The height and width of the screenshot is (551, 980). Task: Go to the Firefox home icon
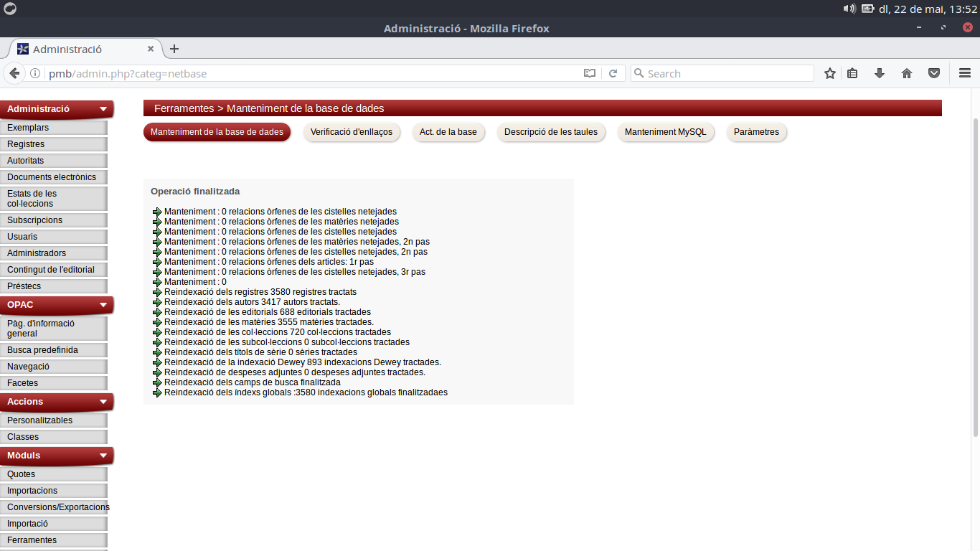pos(907,73)
